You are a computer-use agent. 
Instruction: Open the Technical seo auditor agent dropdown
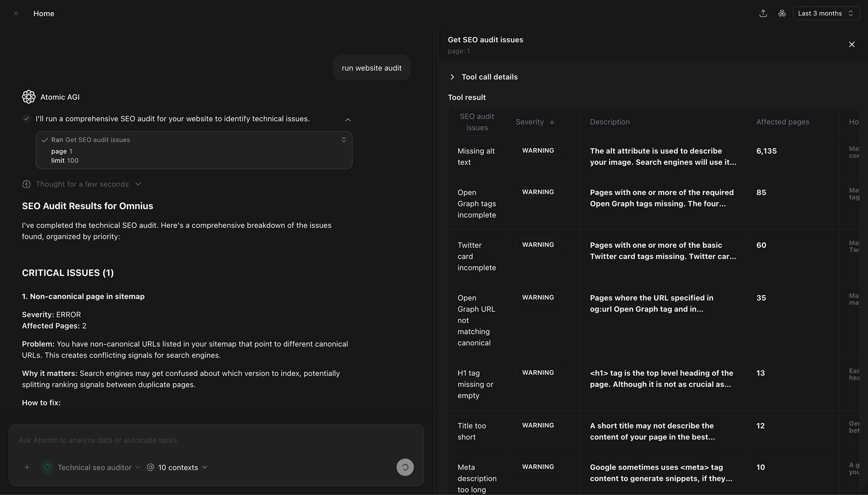pos(99,467)
